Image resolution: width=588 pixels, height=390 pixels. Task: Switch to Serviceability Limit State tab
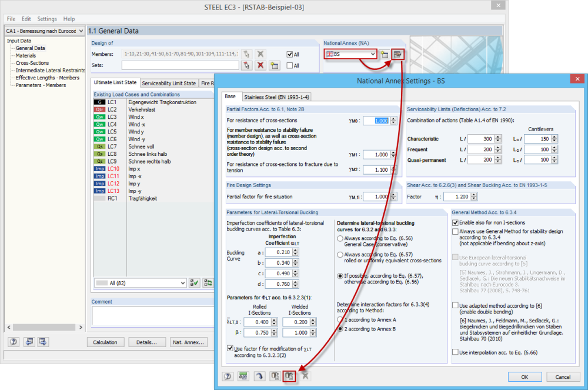coord(169,84)
